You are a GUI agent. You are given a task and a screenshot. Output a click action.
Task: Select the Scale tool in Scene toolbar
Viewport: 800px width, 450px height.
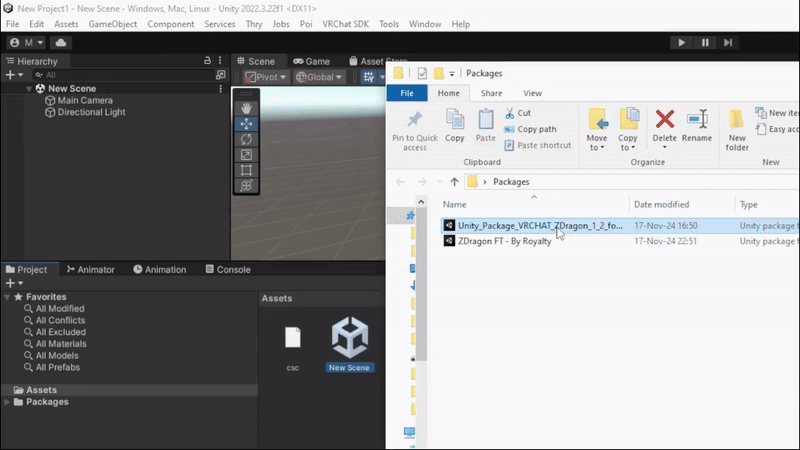246,155
